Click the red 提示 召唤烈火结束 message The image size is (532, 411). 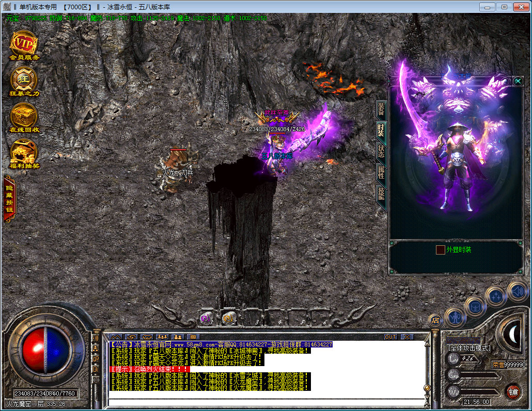pyautogui.click(x=150, y=369)
